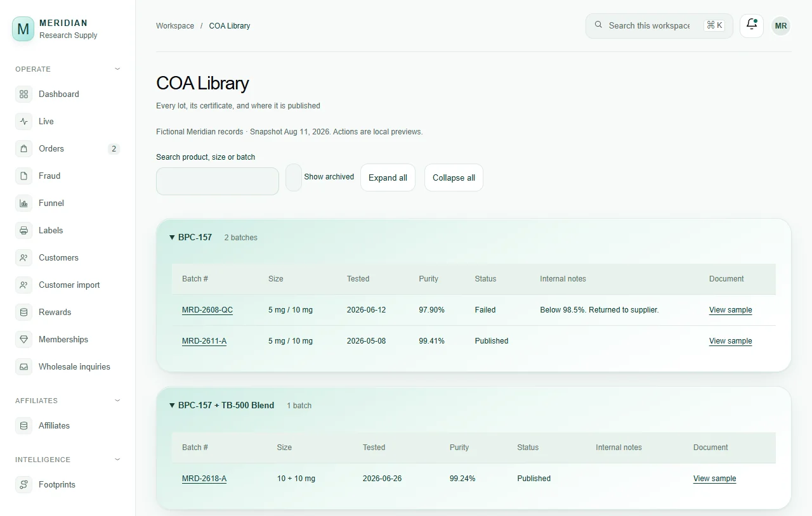Click the Failed status text
The width and height of the screenshot is (812, 516).
(x=485, y=310)
